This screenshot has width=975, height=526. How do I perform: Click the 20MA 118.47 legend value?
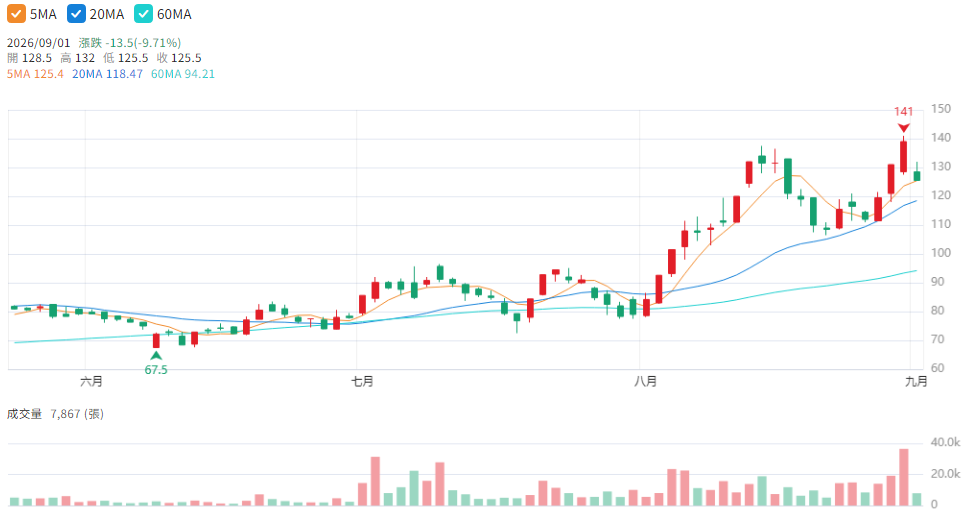108,74
